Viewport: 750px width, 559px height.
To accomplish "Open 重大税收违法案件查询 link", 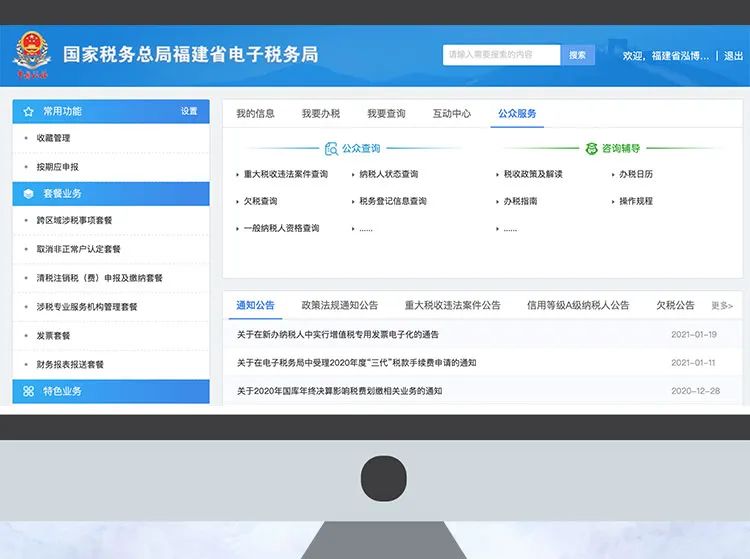I will 286,174.
